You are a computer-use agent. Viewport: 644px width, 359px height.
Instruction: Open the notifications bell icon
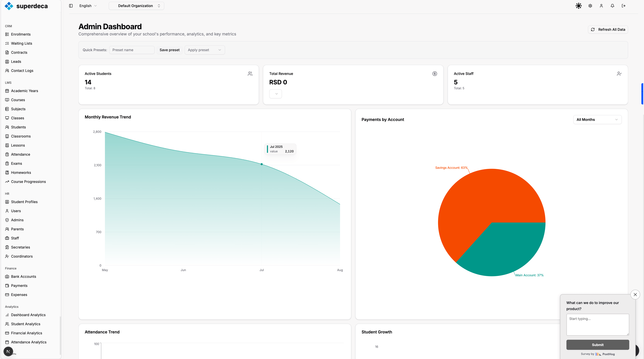coord(612,6)
